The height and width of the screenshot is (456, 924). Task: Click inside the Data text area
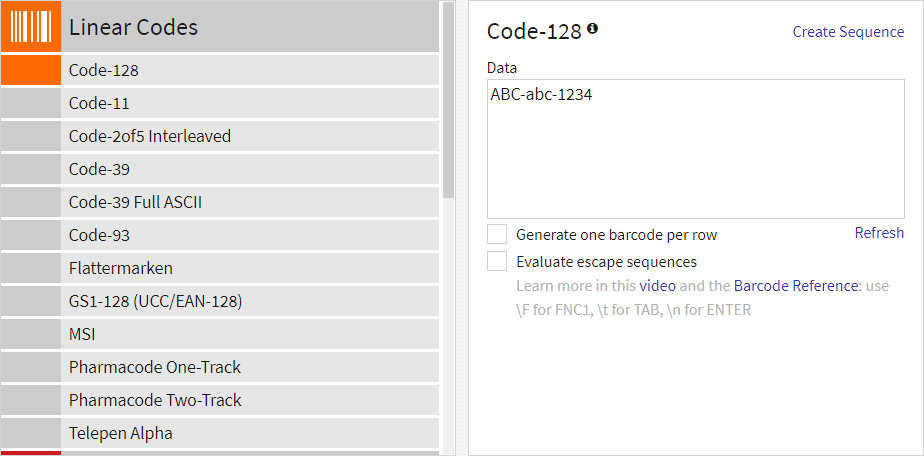click(695, 150)
